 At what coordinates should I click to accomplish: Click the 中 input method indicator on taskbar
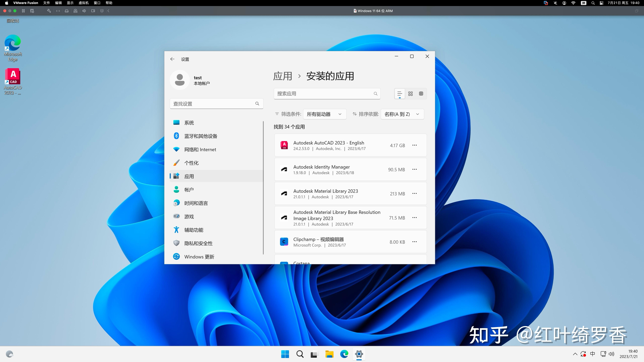click(x=593, y=354)
